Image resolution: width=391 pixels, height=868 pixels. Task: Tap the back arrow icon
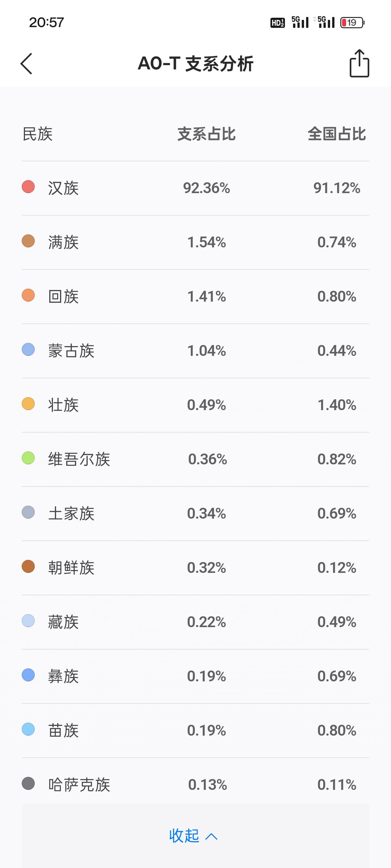coord(26,64)
